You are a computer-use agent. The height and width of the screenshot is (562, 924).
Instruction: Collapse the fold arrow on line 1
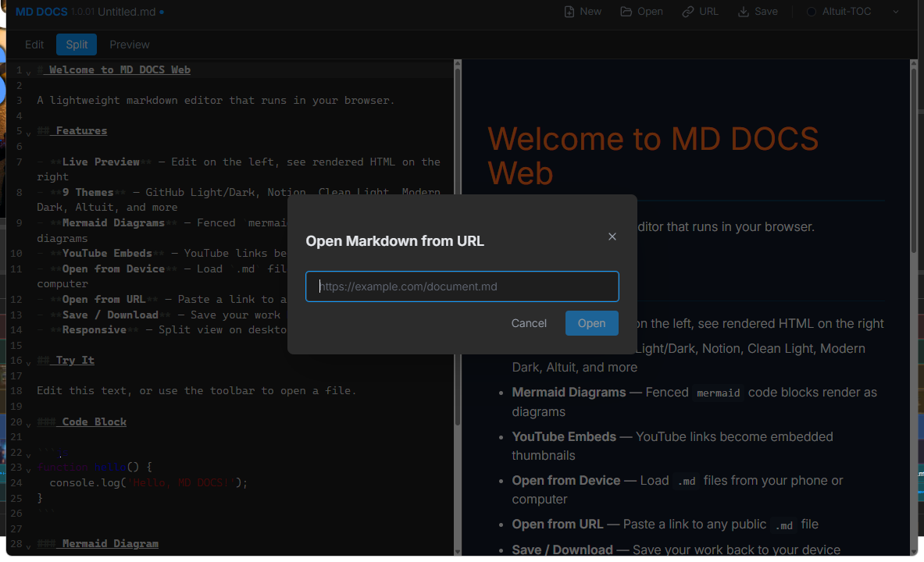point(28,73)
